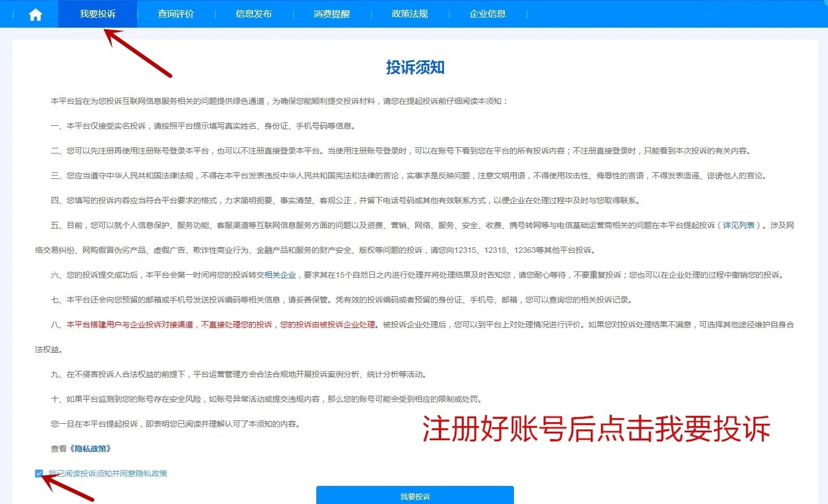The image size is (828, 504).
Task: Open the 政策法规 page
Action: click(x=408, y=14)
